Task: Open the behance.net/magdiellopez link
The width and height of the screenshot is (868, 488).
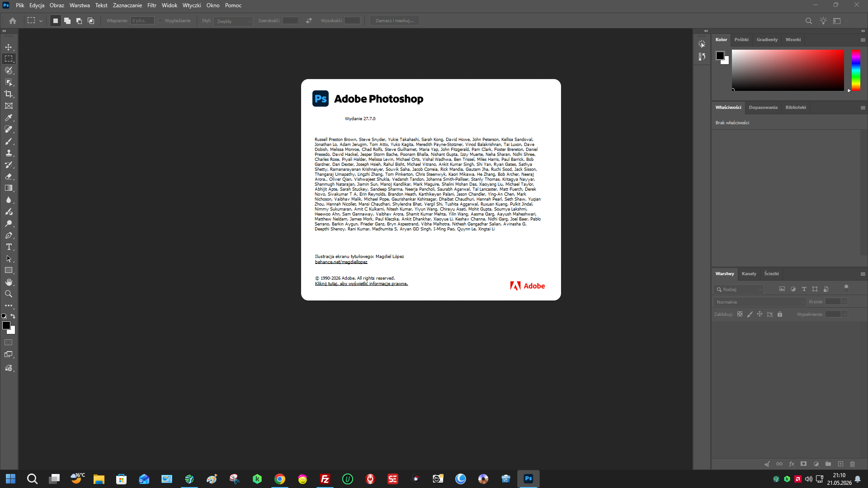Action: tap(341, 262)
